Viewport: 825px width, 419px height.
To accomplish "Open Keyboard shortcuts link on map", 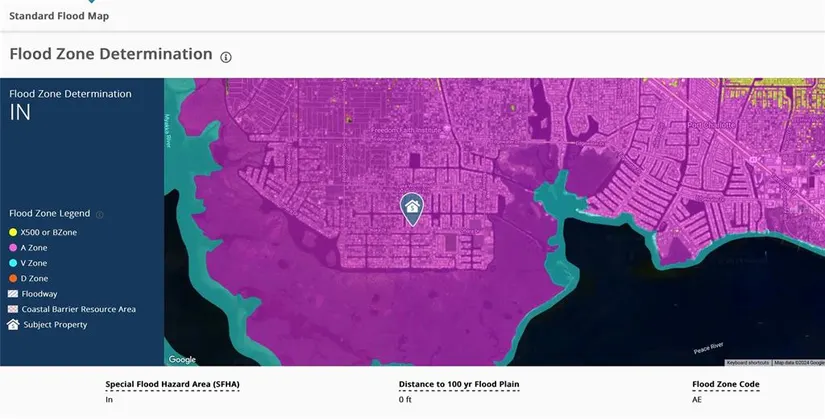I will pyautogui.click(x=748, y=362).
